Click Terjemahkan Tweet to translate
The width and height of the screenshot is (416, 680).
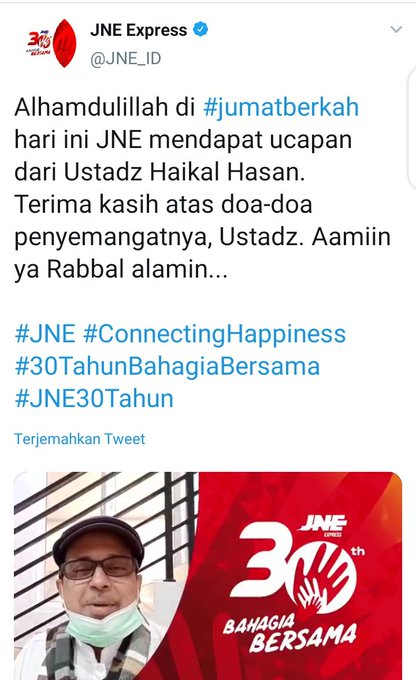80,439
